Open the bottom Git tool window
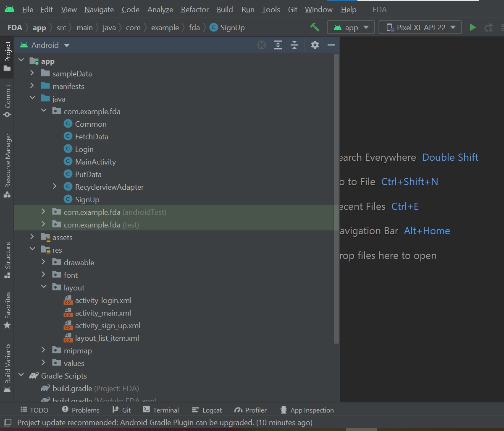This screenshot has width=504, height=431. coord(121,410)
